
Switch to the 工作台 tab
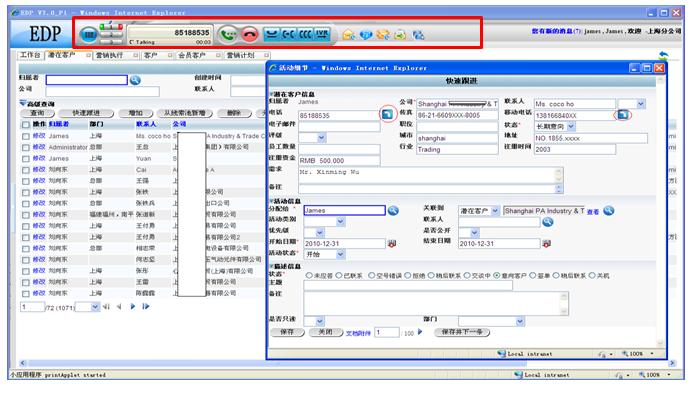click(x=30, y=55)
